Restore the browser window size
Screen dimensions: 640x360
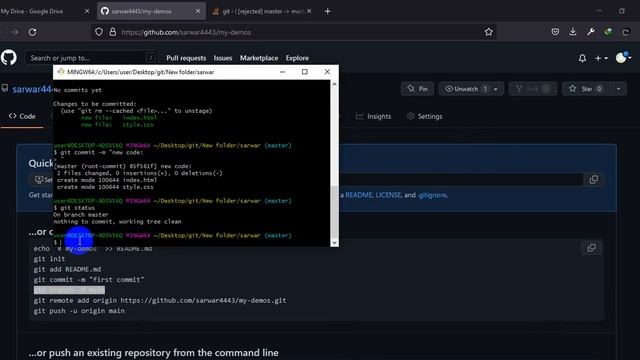(x=621, y=11)
